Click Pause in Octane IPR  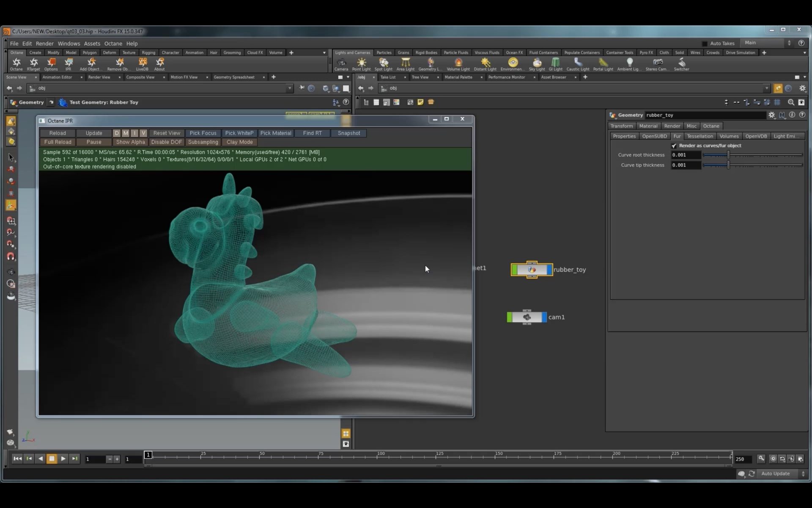pyautogui.click(x=94, y=142)
